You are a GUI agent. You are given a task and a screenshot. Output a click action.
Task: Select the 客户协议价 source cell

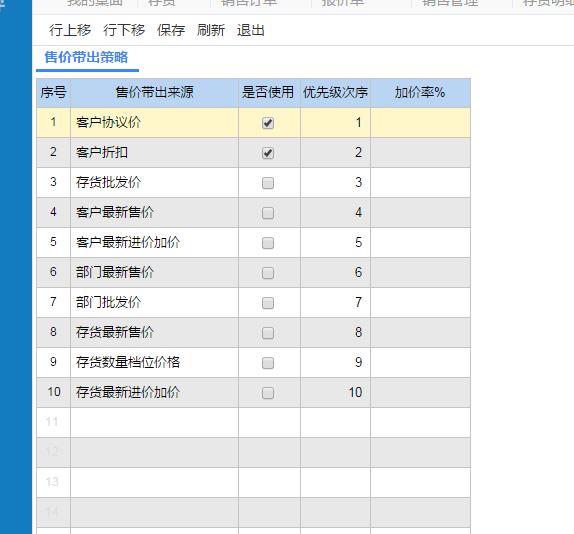(x=154, y=123)
